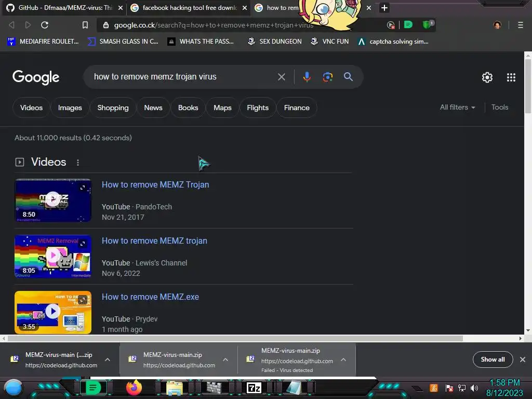Search by image with Google Lens
This screenshot has height=399, width=532.
(x=327, y=77)
